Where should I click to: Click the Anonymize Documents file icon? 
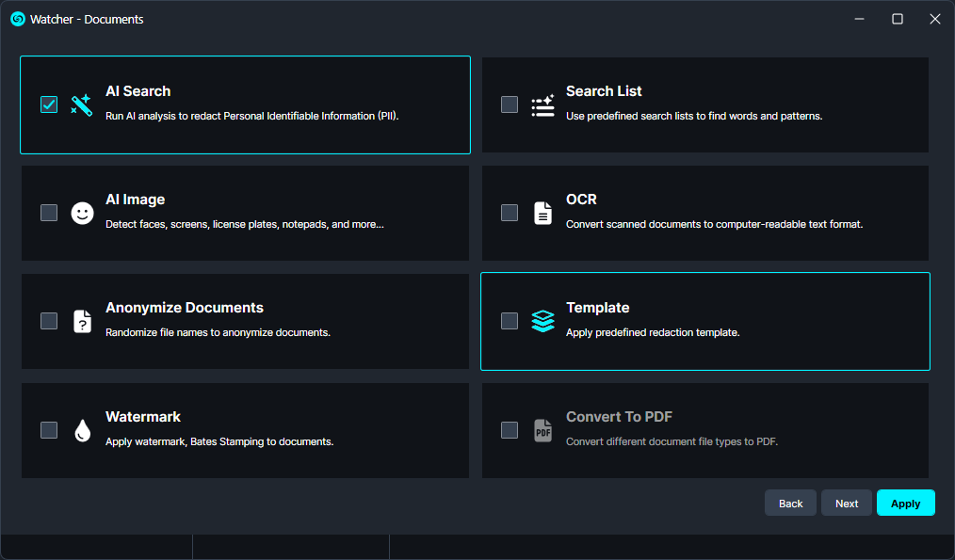pyautogui.click(x=83, y=321)
